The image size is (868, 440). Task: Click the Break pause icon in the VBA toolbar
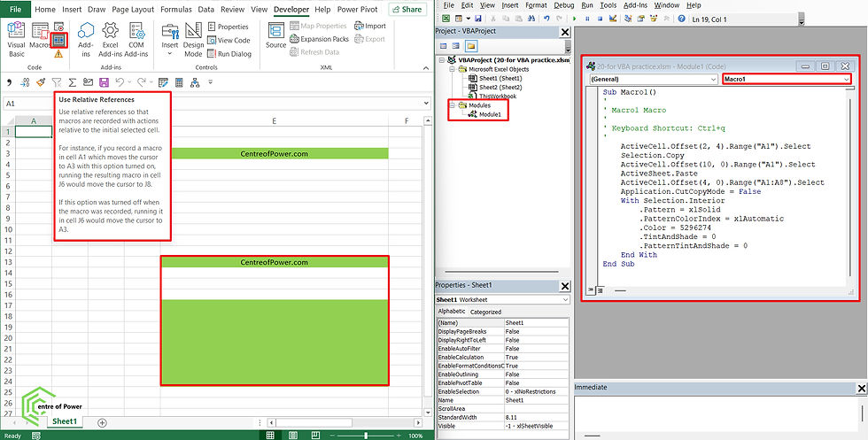(587, 19)
